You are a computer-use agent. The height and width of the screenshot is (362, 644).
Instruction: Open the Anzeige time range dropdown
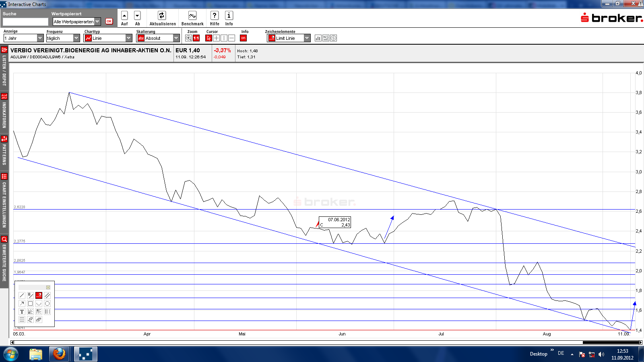tap(23, 38)
